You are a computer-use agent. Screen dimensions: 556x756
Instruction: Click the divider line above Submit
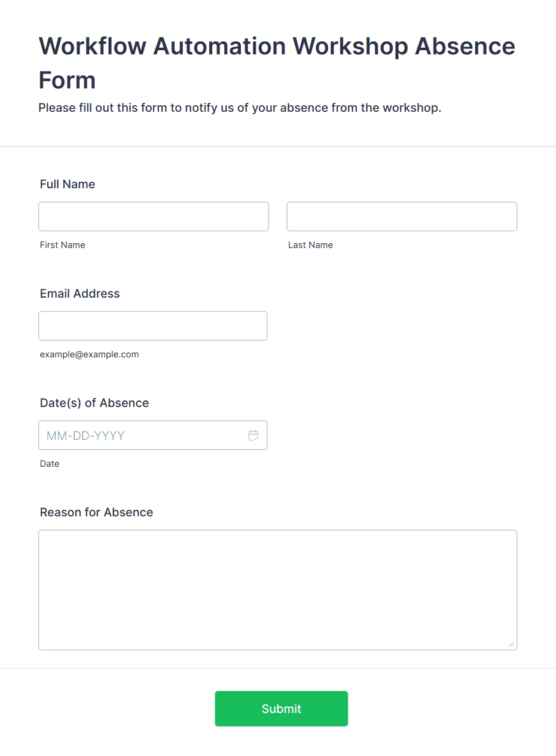click(x=278, y=668)
